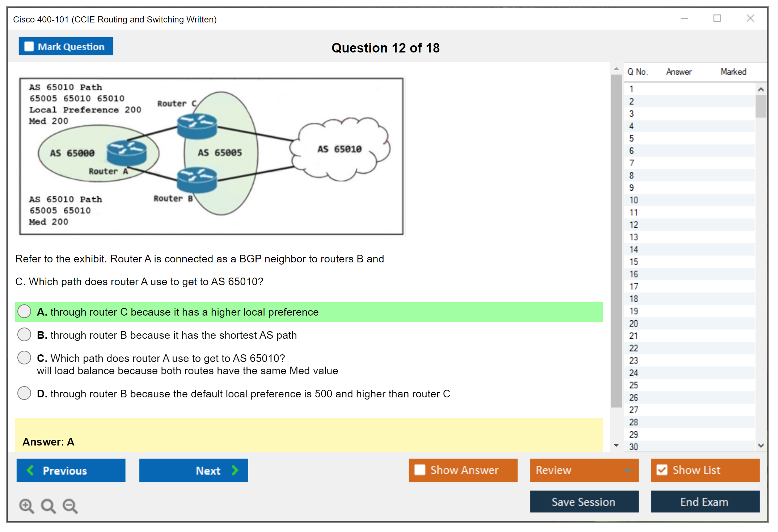The height and width of the screenshot is (532, 778).
Task: Uncheck the Show List checkbox
Action: coord(662,470)
